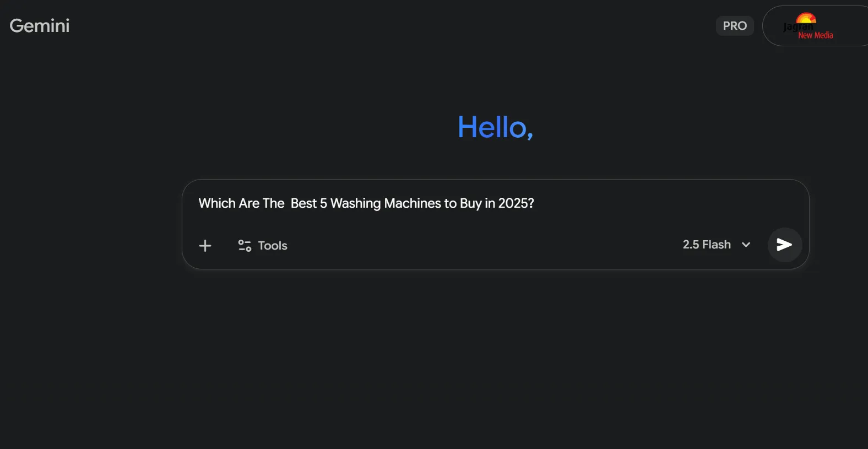Click the Gemini logo text
The height and width of the screenshot is (449, 868).
pos(40,25)
